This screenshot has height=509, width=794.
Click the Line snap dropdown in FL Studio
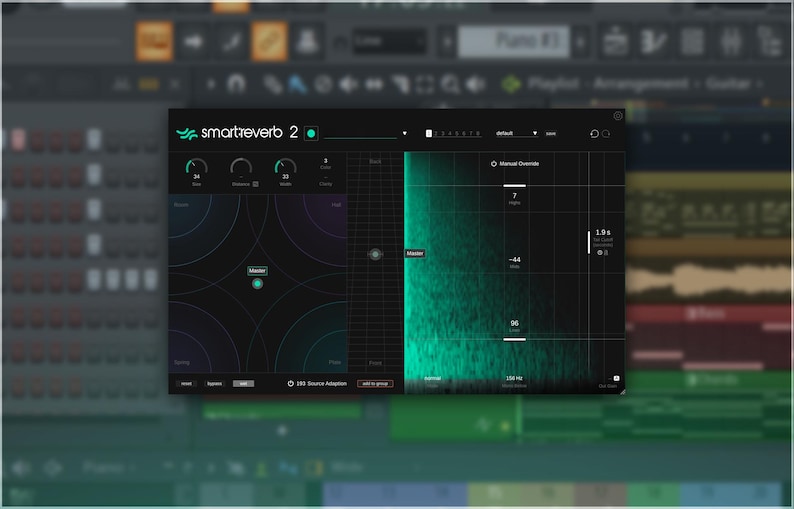(389, 41)
